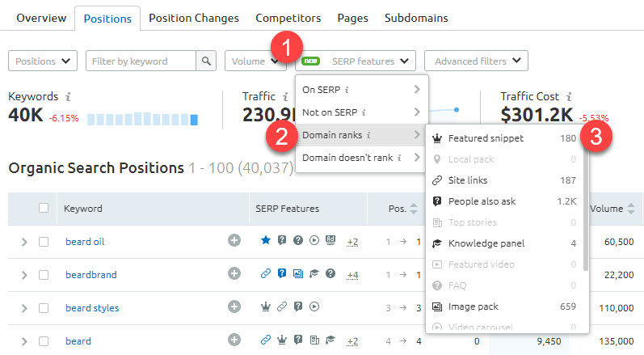This screenshot has width=644, height=355.
Task: Click the plus icon beside beardbrand
Action: click(x=234, y=273)
